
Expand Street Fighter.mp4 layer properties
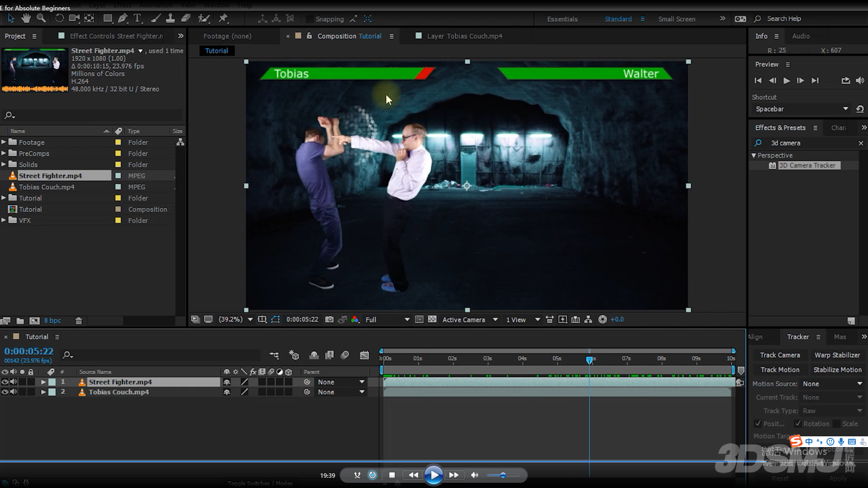tap(43, 382)
